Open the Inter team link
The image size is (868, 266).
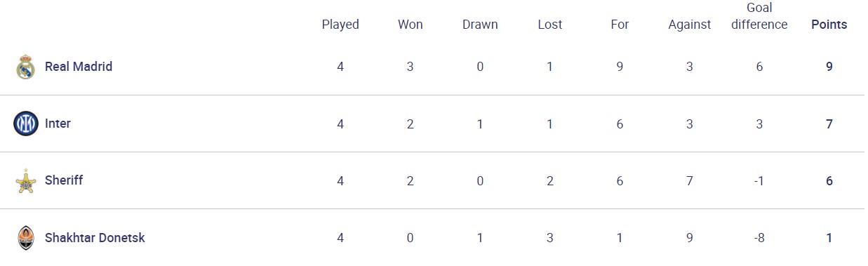(x=58, y=124)
